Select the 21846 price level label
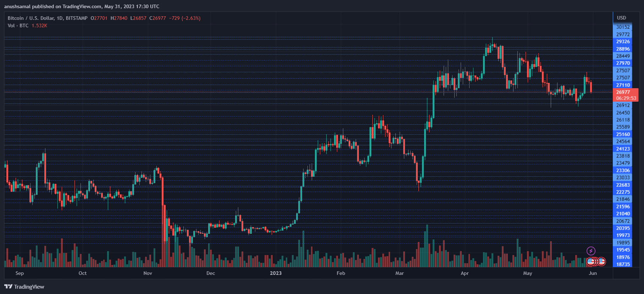Viewport: 644px width, 294px height. [623, 199]
